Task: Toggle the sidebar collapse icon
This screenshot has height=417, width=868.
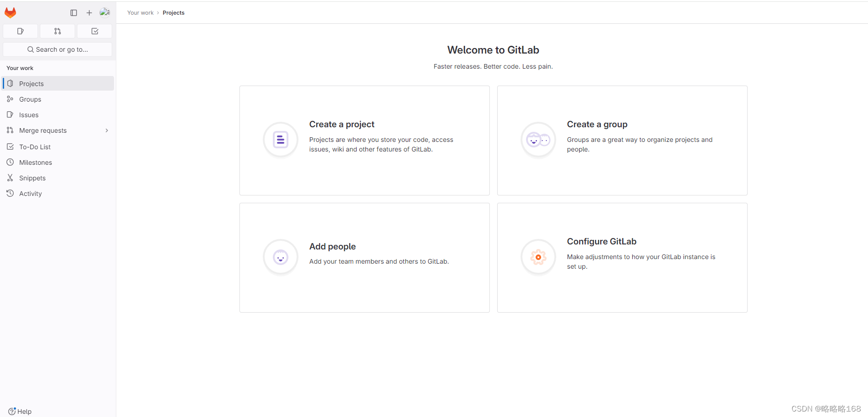Action: pos(74,13)
